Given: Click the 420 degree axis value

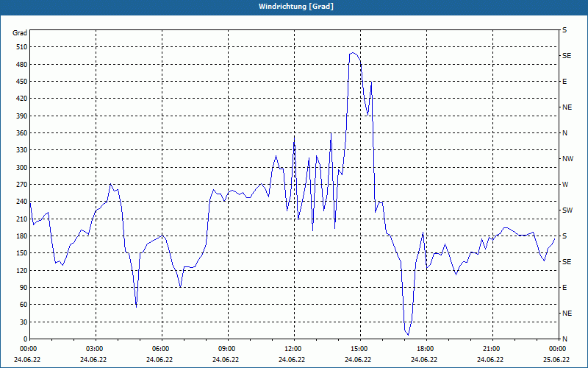Looking at the screenshot, I should click(x=23, y=99).
